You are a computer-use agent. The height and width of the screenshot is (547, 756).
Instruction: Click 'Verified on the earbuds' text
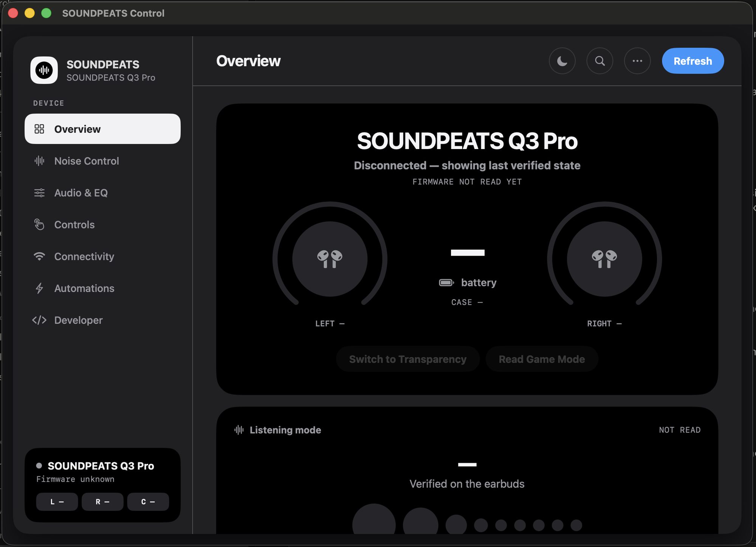coord(467,484)
